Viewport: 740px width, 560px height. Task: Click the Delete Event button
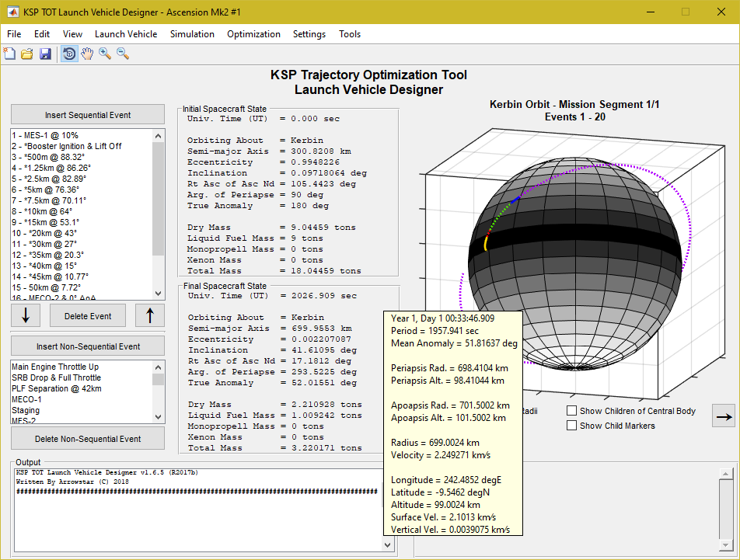(88, 316)
